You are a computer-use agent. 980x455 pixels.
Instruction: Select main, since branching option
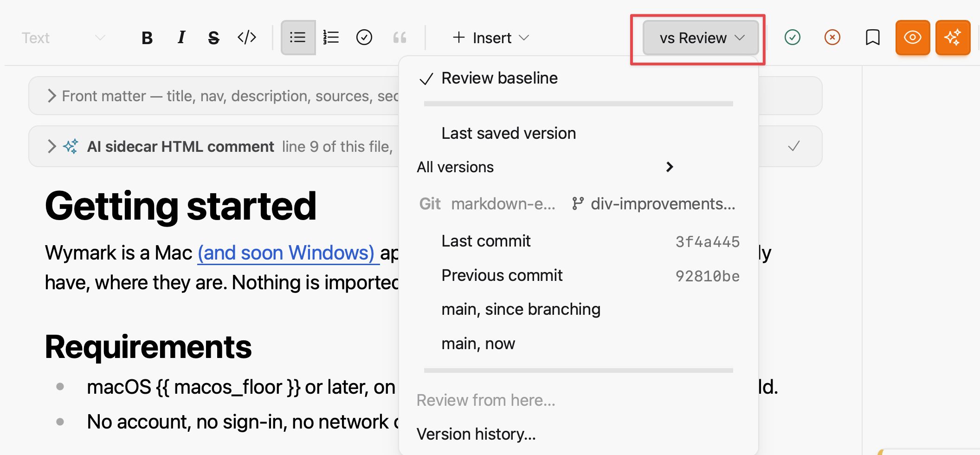579,310
